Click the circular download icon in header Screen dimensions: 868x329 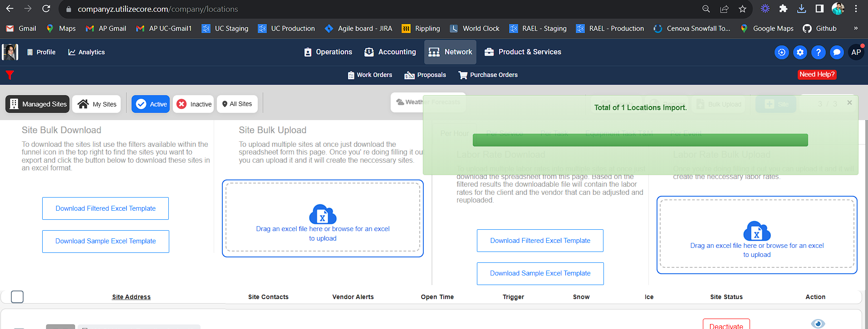tap(782, 52)
